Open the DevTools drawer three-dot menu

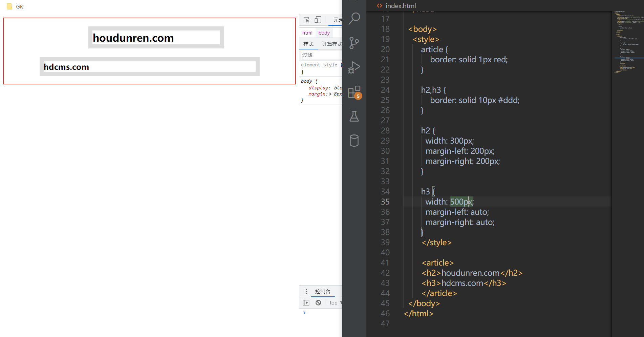[306, 292]
